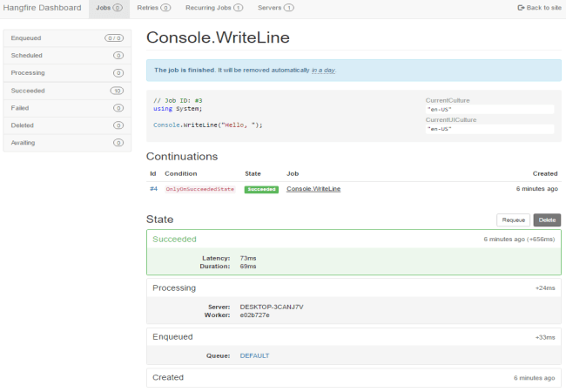Switch to the Recurring Jobs tab

(x=213, y=7)
